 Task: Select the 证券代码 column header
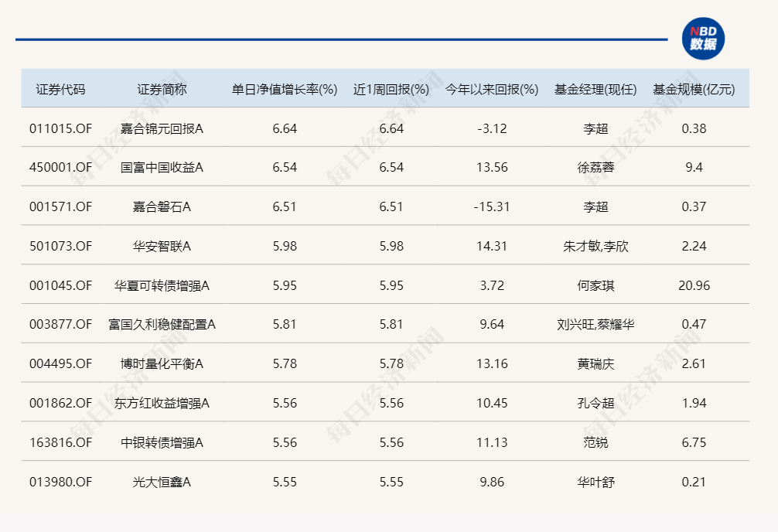point(60,90)
